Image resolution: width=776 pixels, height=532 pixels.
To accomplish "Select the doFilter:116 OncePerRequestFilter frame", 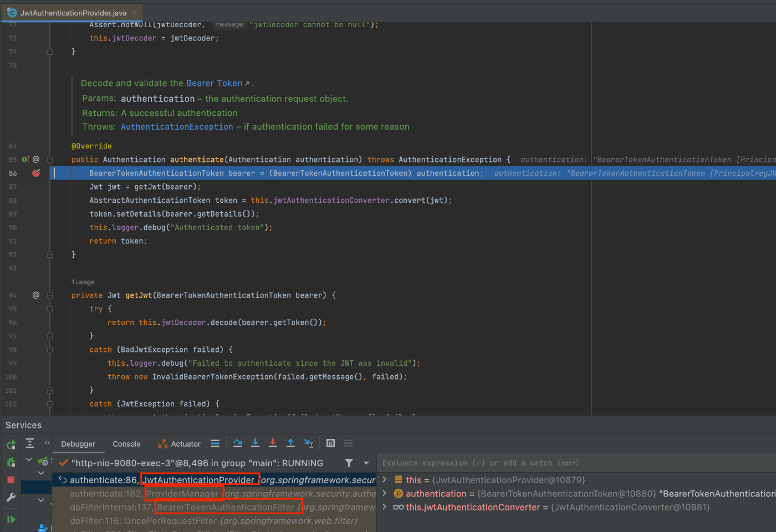I will [x=215, y=520].
